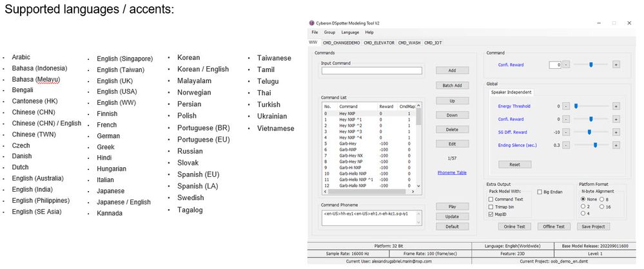Switch to the CMD_CHANGEDEMO tab
This screenshot has height=269, width=644.
coord(341,42)
